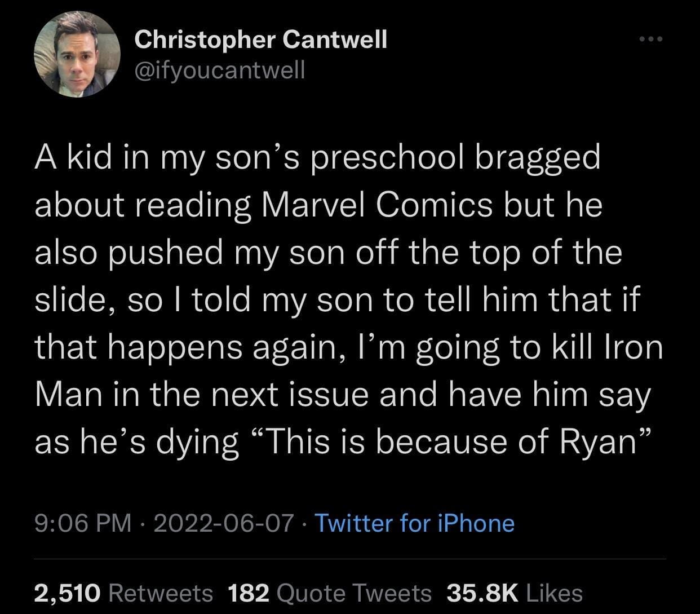Click the 2,510 retweet count number

(x=68, y=593)
